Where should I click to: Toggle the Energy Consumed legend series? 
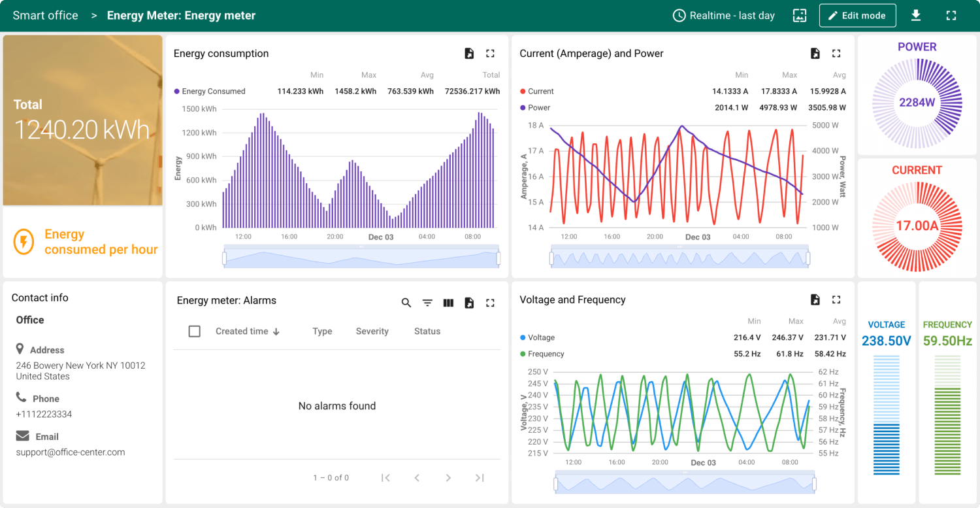coord(210,92)
